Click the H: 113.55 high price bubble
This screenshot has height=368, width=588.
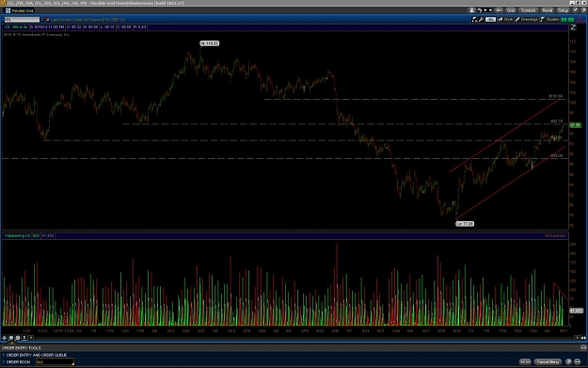[209, 43]
